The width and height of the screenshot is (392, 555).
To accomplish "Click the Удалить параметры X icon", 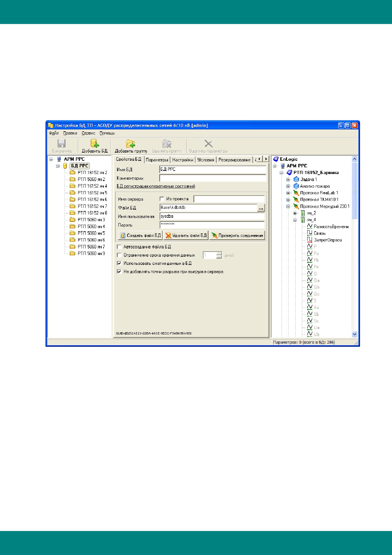I will coord(208,143).
